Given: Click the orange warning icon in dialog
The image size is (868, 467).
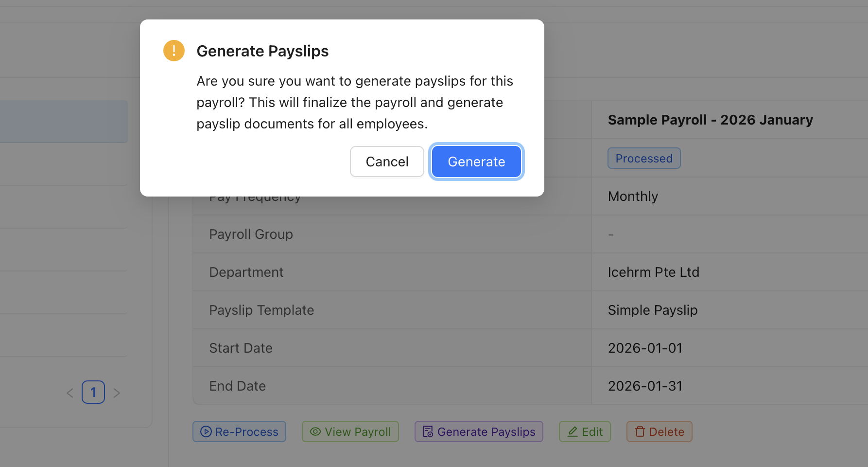Looking at the screenshot, I should click(174, 50).
